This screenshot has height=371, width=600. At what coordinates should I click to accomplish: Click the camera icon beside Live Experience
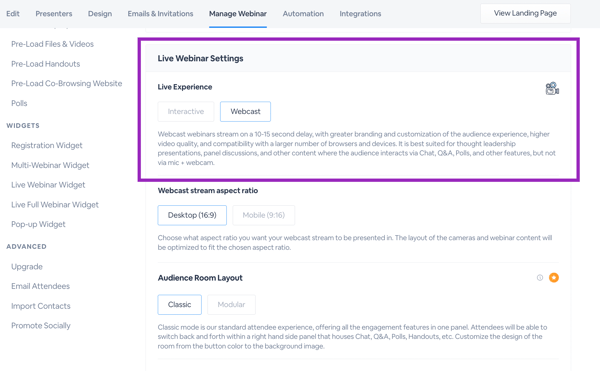552,88
